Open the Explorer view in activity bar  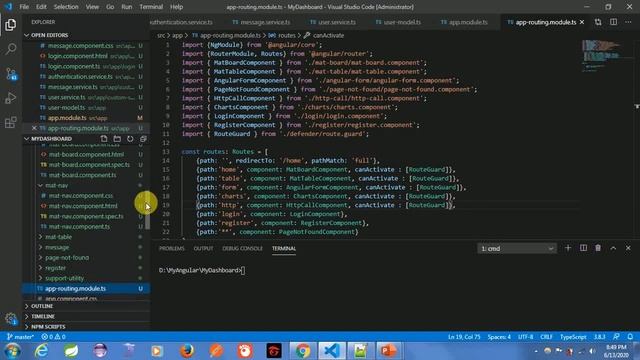[x=11, y=25]
